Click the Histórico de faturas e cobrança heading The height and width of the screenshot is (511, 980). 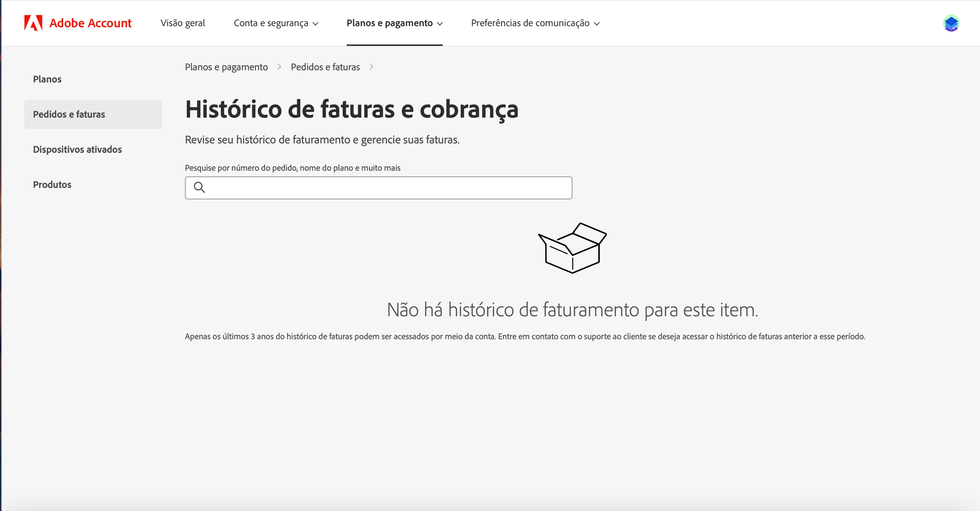[x=352, y=109]
